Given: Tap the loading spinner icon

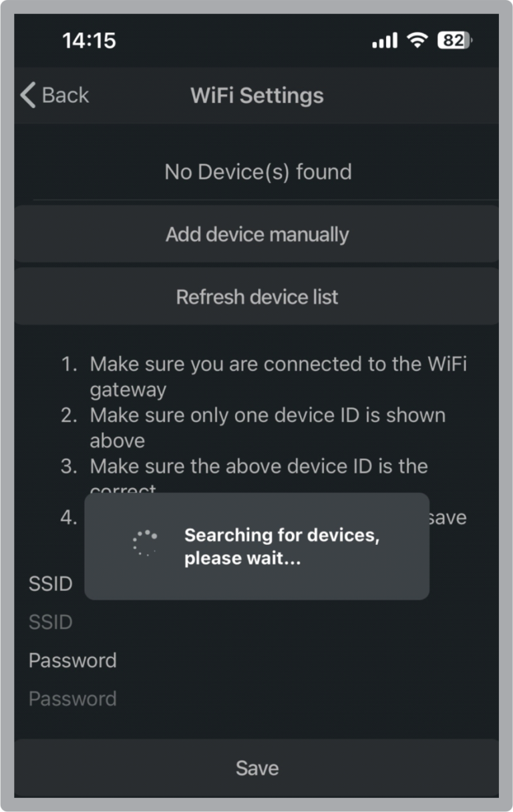Looking at the screenshot, I should click(x=145, y=544).
